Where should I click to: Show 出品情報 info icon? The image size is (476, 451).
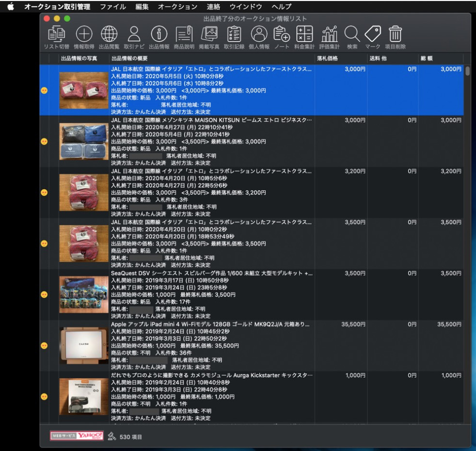tap(159, 34)
